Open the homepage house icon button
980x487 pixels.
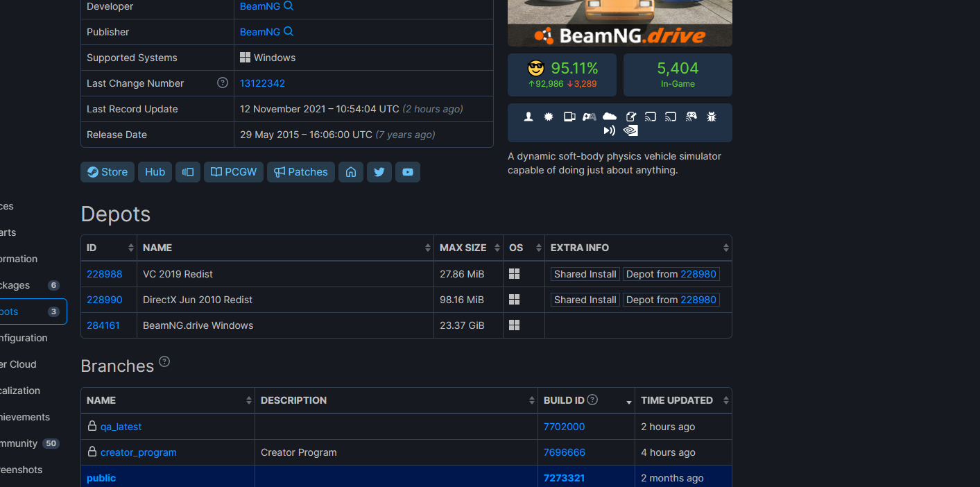(351, 172)
